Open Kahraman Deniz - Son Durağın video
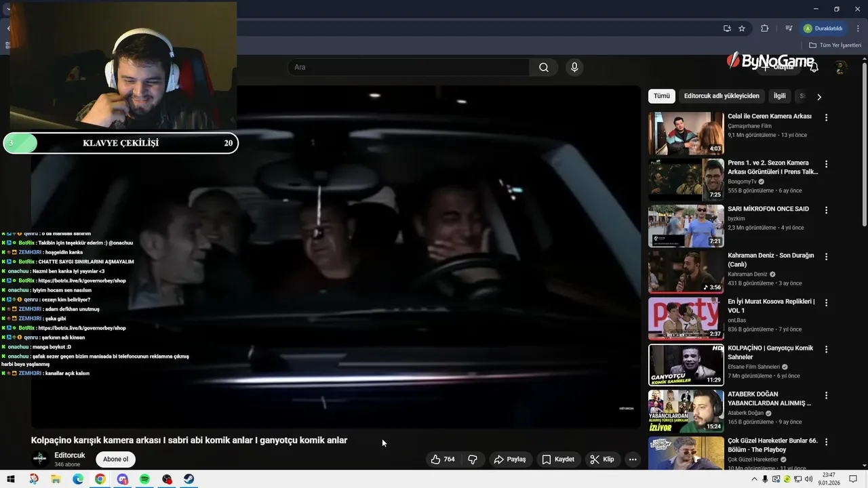 point(771,260)
